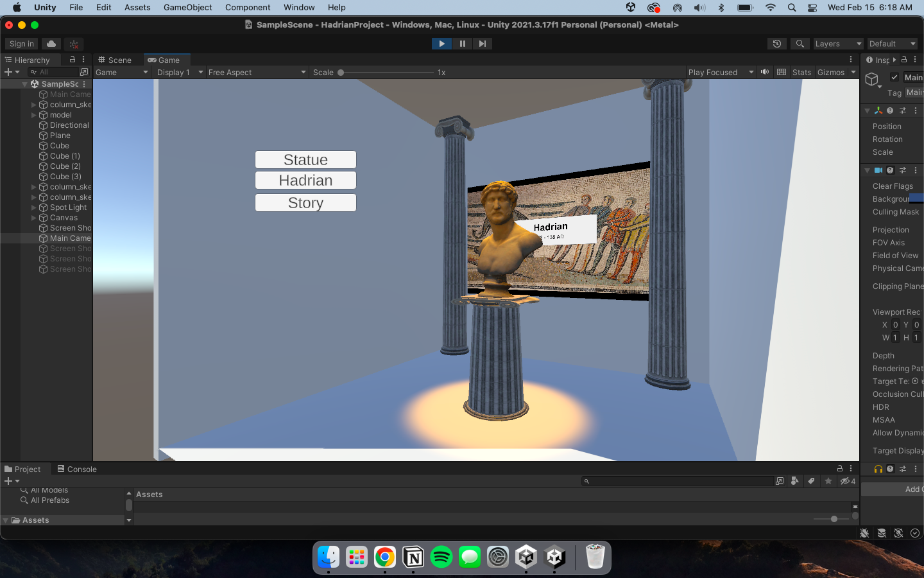The width and height of the screenshot is (924, 578).
Task: Toggle the Stats overlay
Action: [x=801, y=73]
